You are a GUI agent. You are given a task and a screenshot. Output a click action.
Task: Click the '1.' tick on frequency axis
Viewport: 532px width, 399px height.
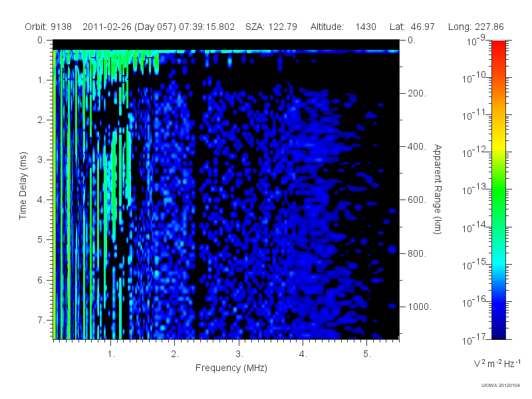point(111,354)
